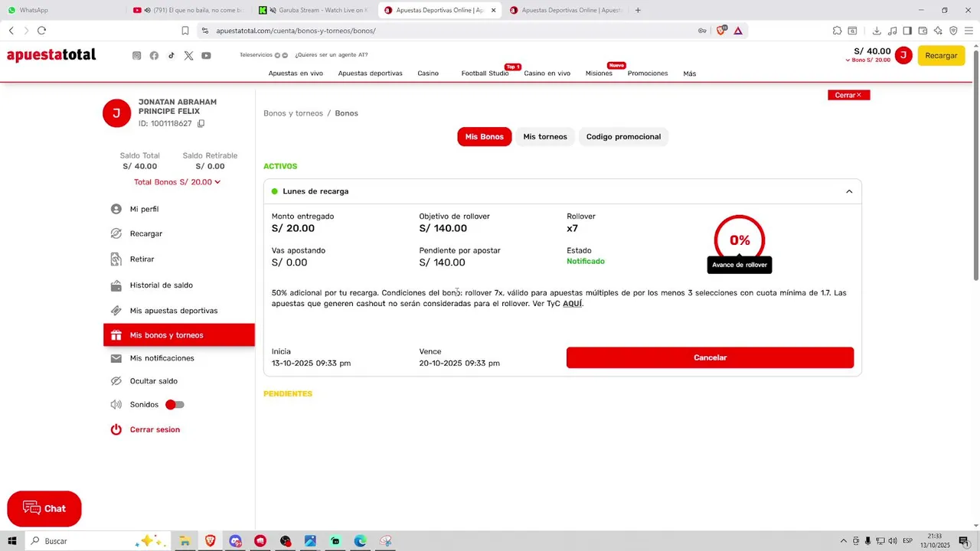Switch to Mis torneos tab

click(x=545, y=137)
